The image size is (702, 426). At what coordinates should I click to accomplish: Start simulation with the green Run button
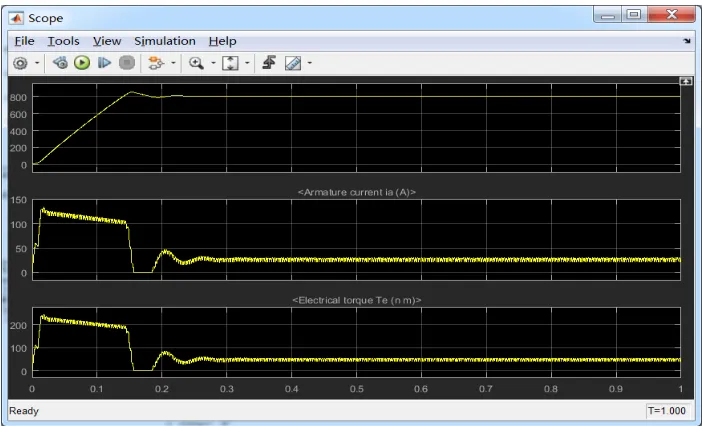coord(82,63)
